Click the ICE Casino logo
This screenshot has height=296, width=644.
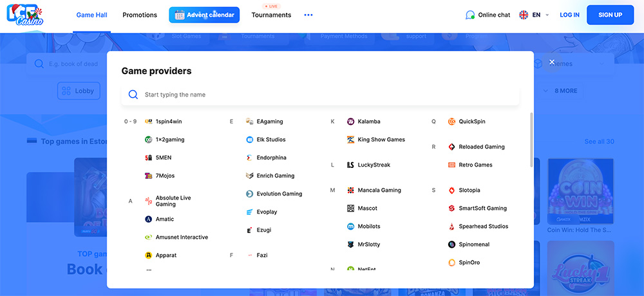pos(25,15)
